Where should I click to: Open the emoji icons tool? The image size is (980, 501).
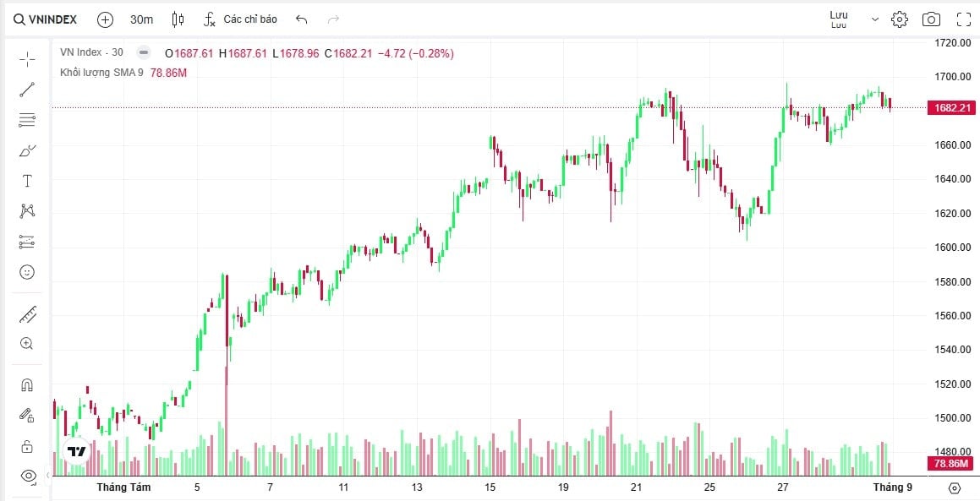click(x=27, y=272)
